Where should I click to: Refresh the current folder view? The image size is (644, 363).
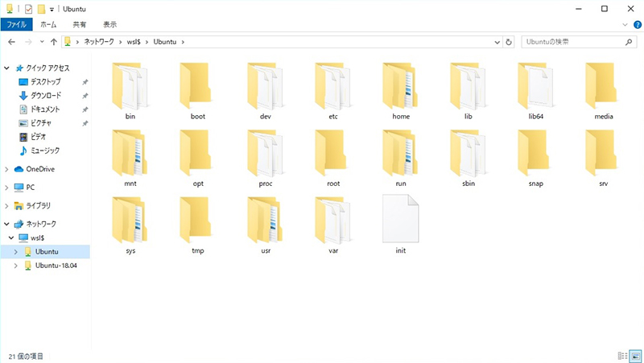(509, 42)
